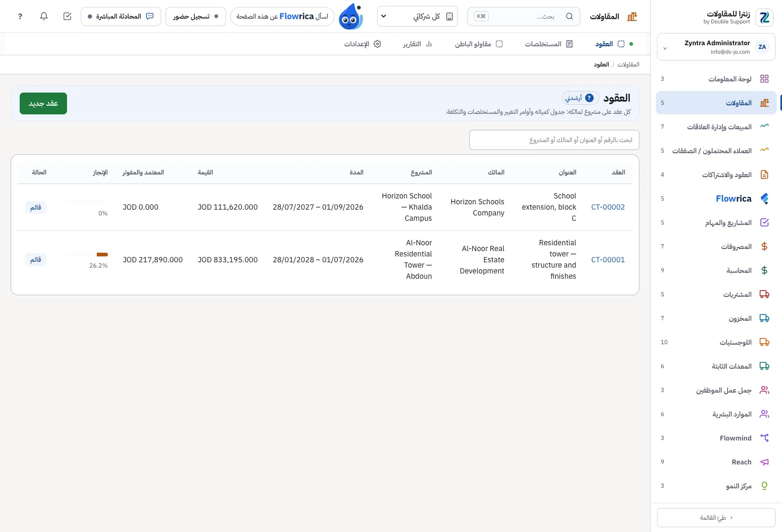Click the Flowrica water drop mascot
Image resolution: width=782 pixels, height=532 pixels.
pyautogui.click(x=351, y=16)
